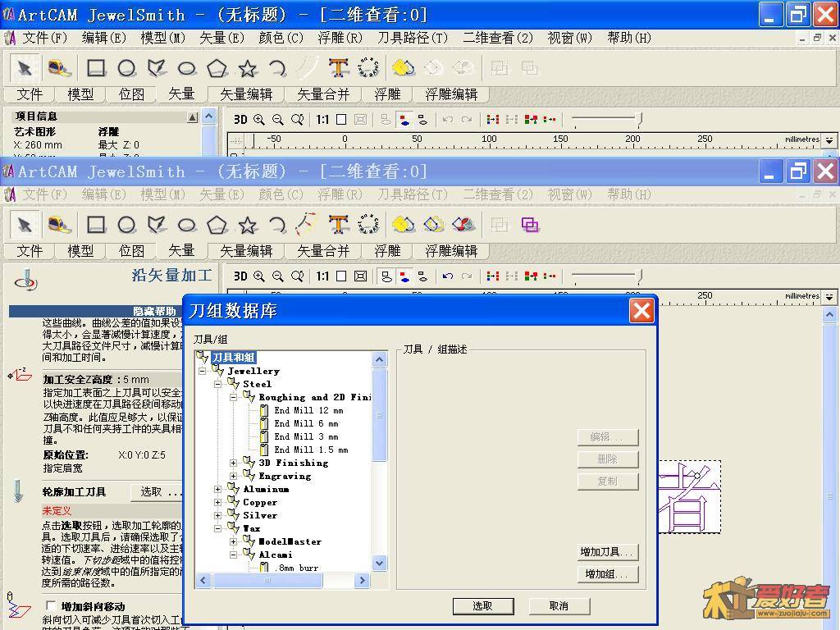Enable the 增加斜向移动 checkbox
Screen dimensions: 840x630
52,606
